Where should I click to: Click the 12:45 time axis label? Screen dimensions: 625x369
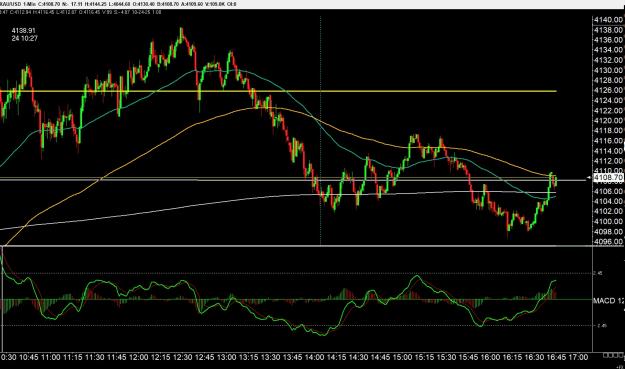click(204, 357)
